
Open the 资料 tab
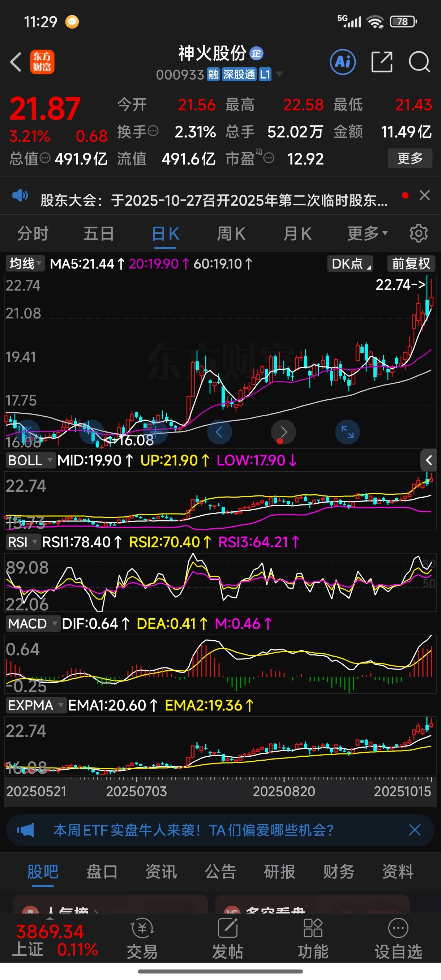398,871
